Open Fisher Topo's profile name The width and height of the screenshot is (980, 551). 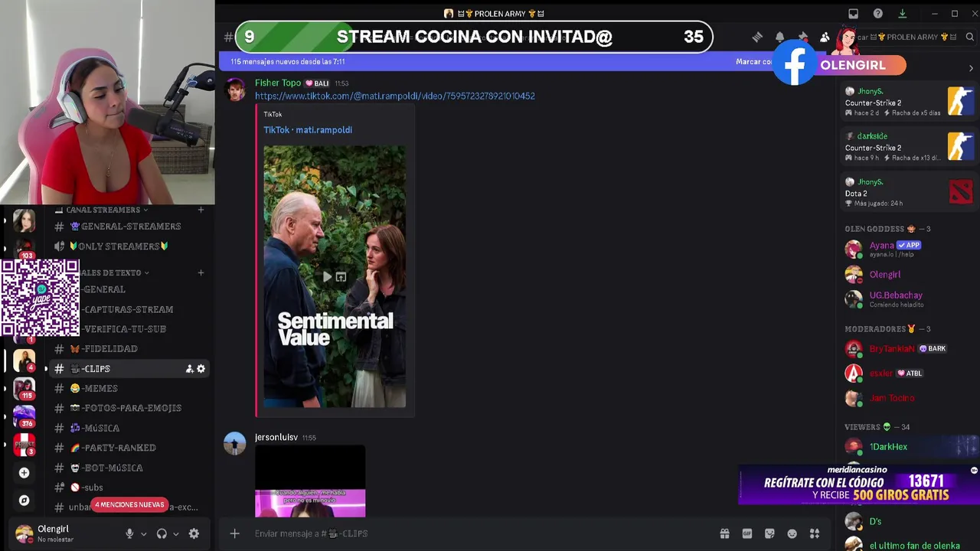coord(278,83)
